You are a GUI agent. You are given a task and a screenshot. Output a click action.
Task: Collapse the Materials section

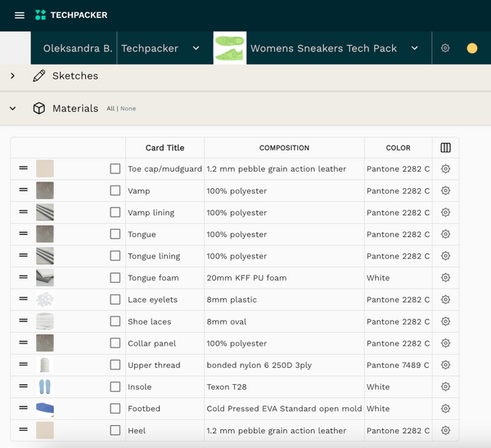click(13, 109)
